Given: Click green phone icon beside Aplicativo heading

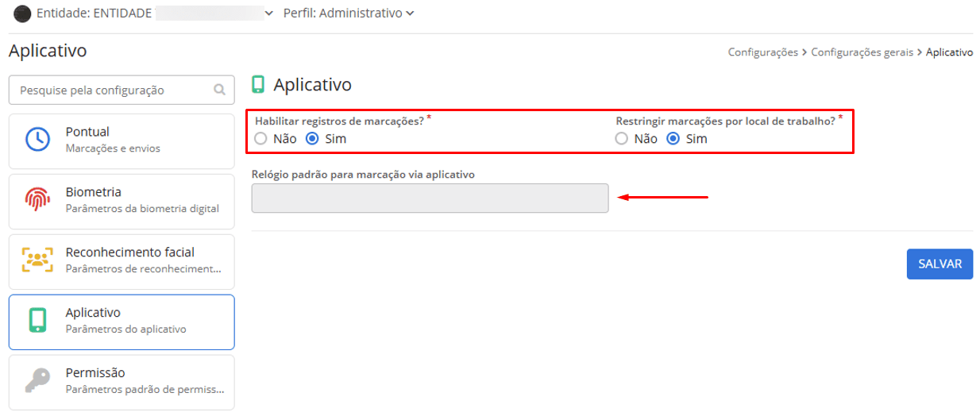Looking at the screenshot, I should pos(258,84).
